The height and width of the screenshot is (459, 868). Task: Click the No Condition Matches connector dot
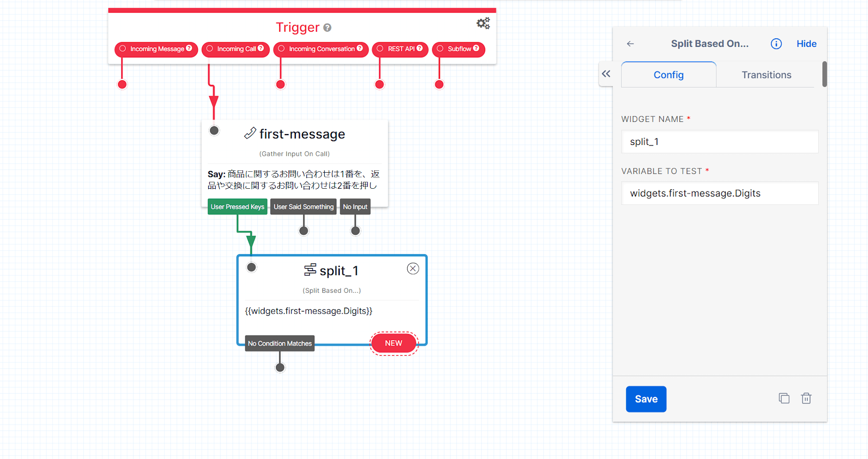click(x=280, y=368)
